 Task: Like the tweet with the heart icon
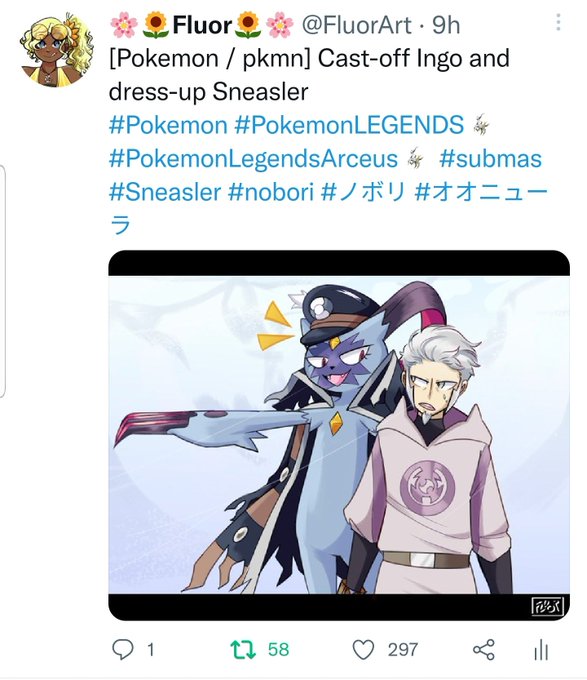tap(363, 650)
